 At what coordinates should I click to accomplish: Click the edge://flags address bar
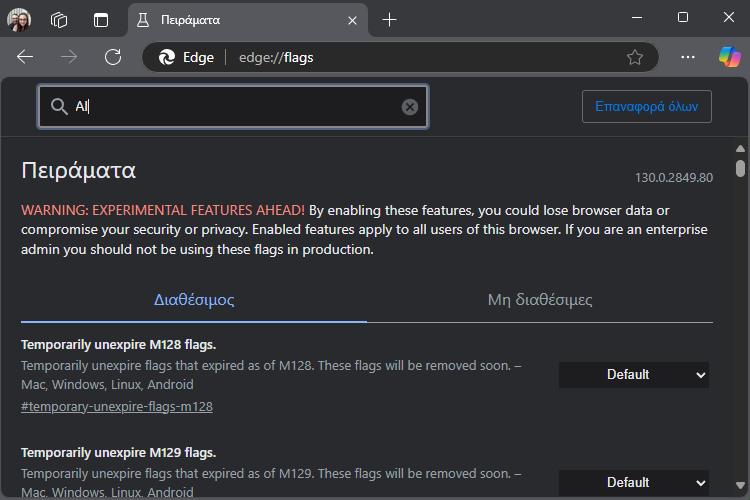click(400, 57)
